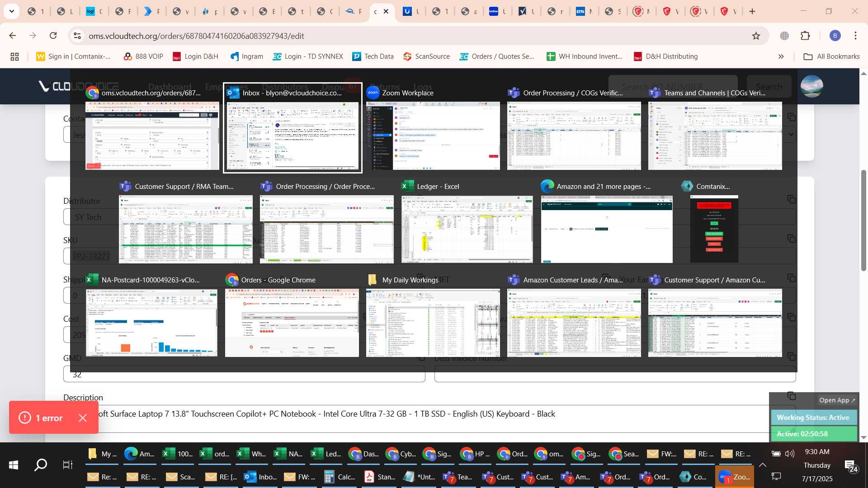868x488 pixels.
Task: Open Orders / Quotes Search bookmark
Action: point(497,56)
